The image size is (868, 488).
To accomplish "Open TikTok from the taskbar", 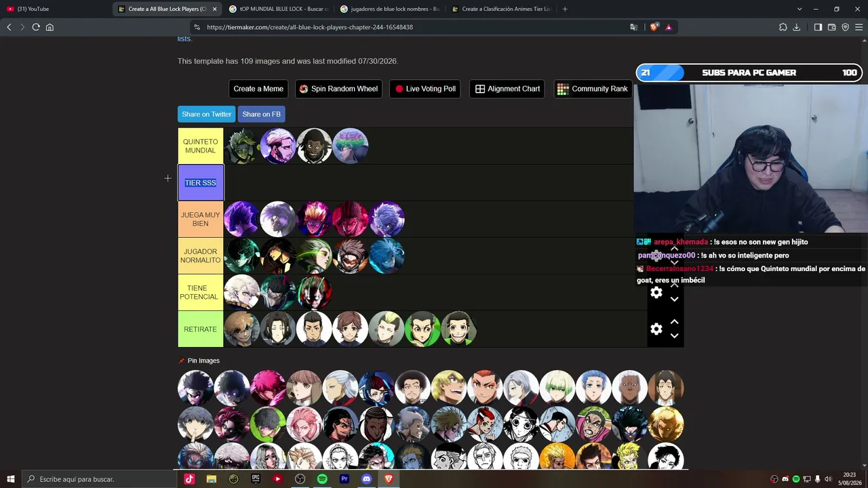I will tap(189, 479).
